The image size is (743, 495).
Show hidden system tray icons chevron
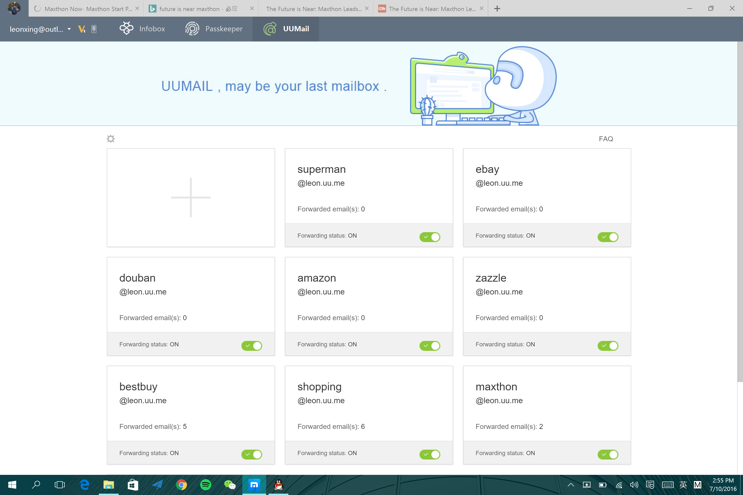tap(571, 485)
